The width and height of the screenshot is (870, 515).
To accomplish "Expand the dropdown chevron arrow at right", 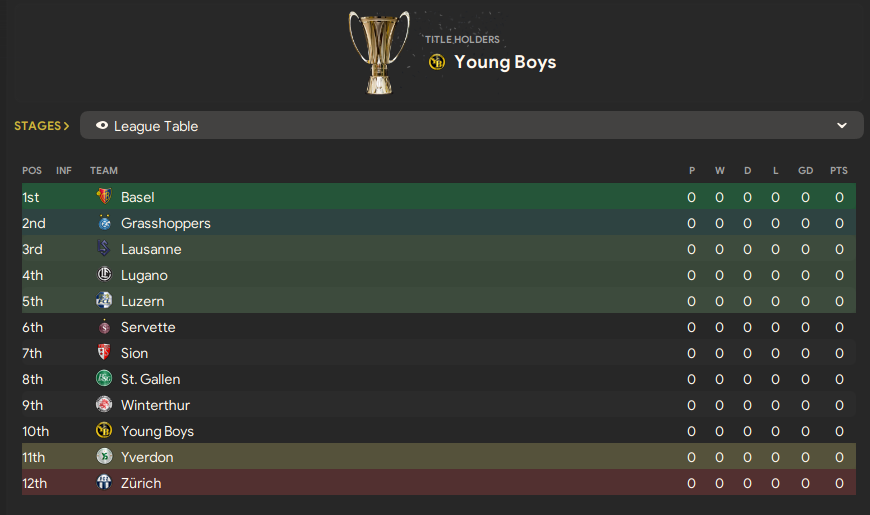I will click(842, 126).
